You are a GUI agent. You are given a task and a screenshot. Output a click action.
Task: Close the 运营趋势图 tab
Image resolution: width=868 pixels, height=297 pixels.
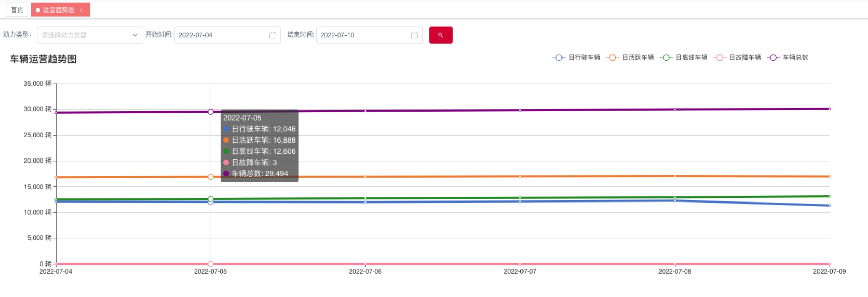click(81, 10)
